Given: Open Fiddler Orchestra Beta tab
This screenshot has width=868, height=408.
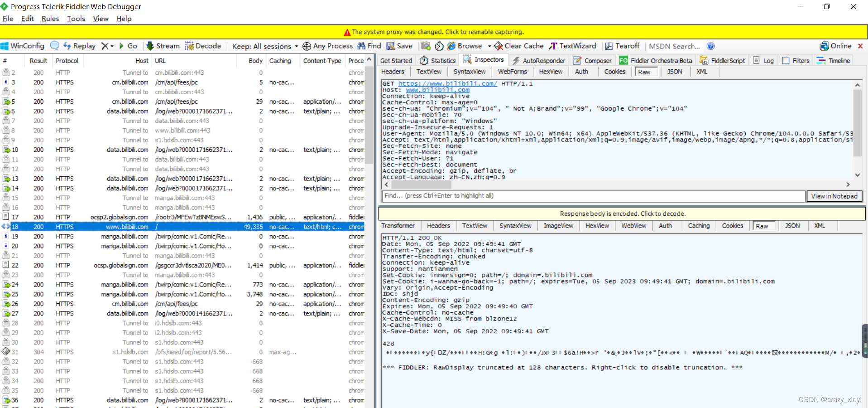Looking at the screenshot, I should (x=656, y=60).
